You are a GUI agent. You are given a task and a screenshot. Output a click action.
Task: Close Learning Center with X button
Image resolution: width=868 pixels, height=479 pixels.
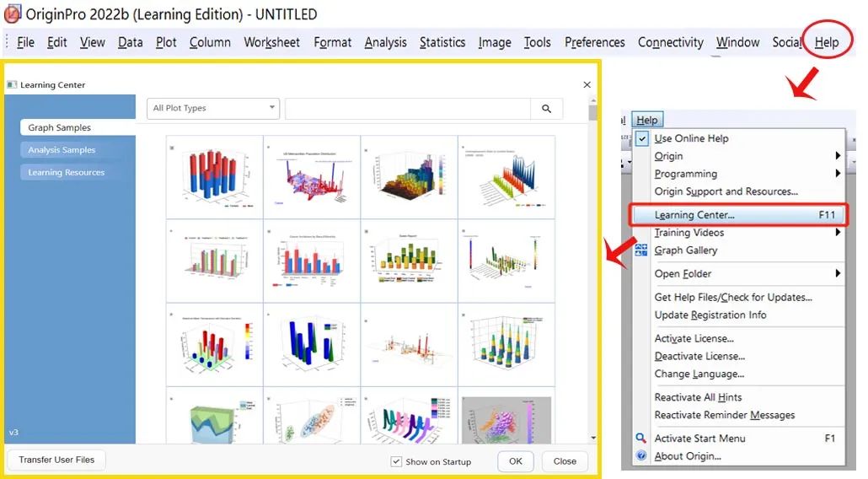(587, 84)
